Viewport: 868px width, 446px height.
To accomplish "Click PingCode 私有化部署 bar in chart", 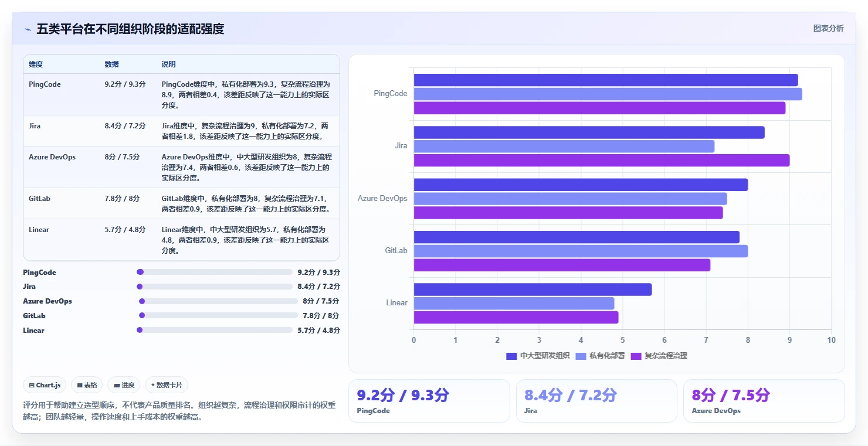I will [608, 94].
